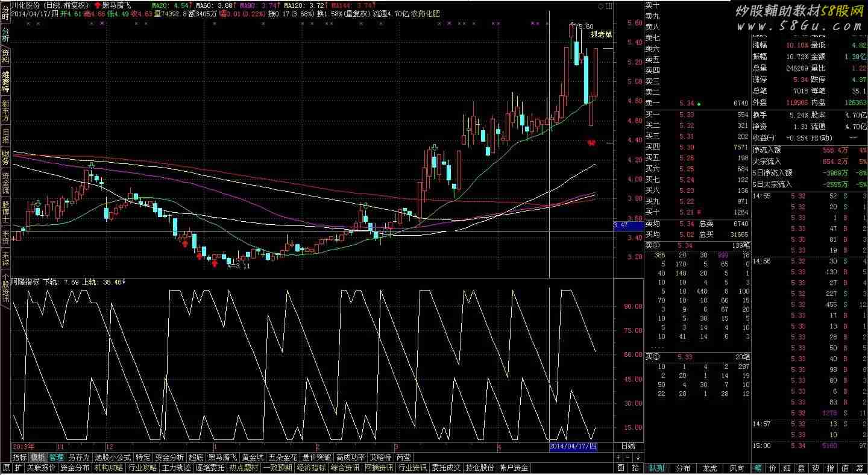Open 一致预期 in the bottom bar
This screenshot has width=868, height=475.
pyautogui.click(x=278, y=468)
